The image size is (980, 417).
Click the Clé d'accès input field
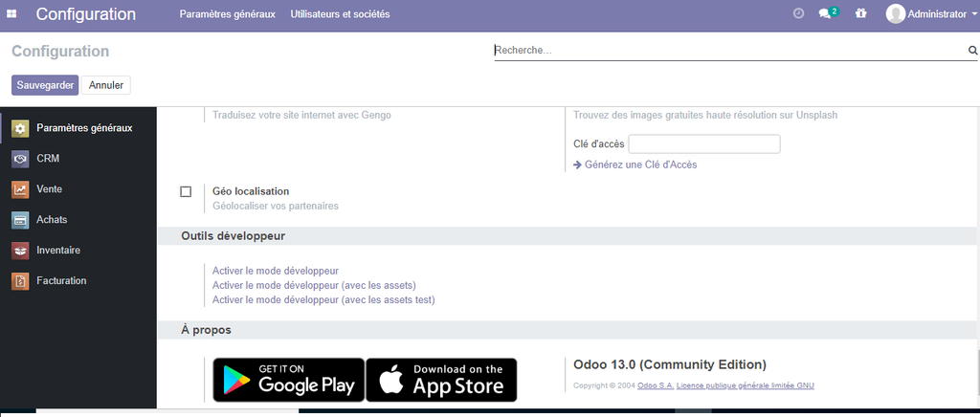[703, 144]
